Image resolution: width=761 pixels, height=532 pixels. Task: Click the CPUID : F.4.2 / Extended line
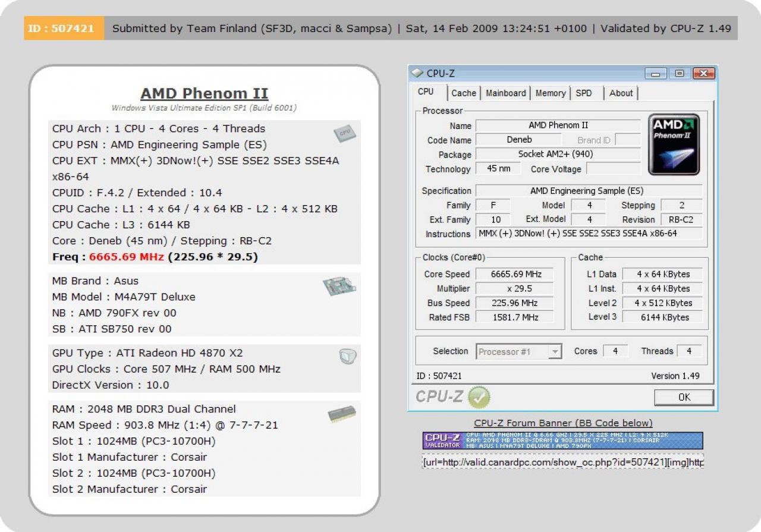pos(137,193)
